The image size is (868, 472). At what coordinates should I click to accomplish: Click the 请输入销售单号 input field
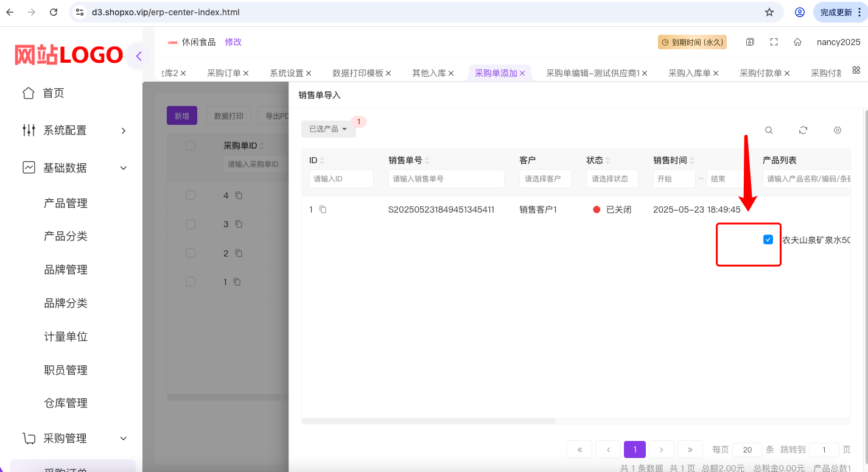point(446,179)
